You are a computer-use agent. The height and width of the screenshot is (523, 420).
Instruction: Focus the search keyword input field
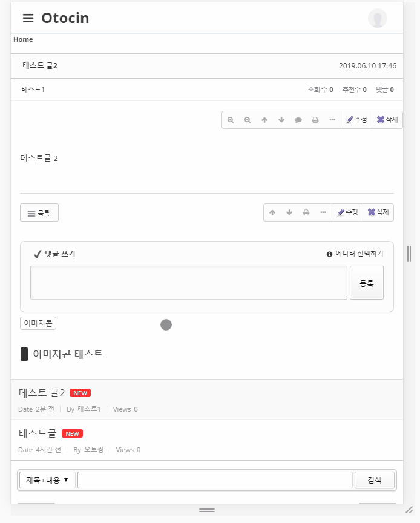point(215,480)
